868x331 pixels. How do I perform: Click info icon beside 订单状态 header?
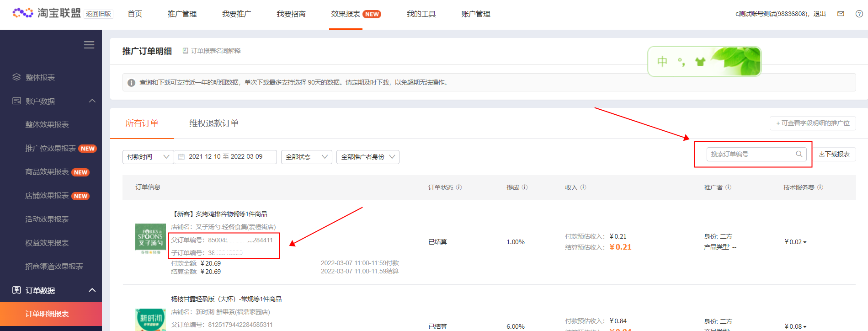pos(459,187)
